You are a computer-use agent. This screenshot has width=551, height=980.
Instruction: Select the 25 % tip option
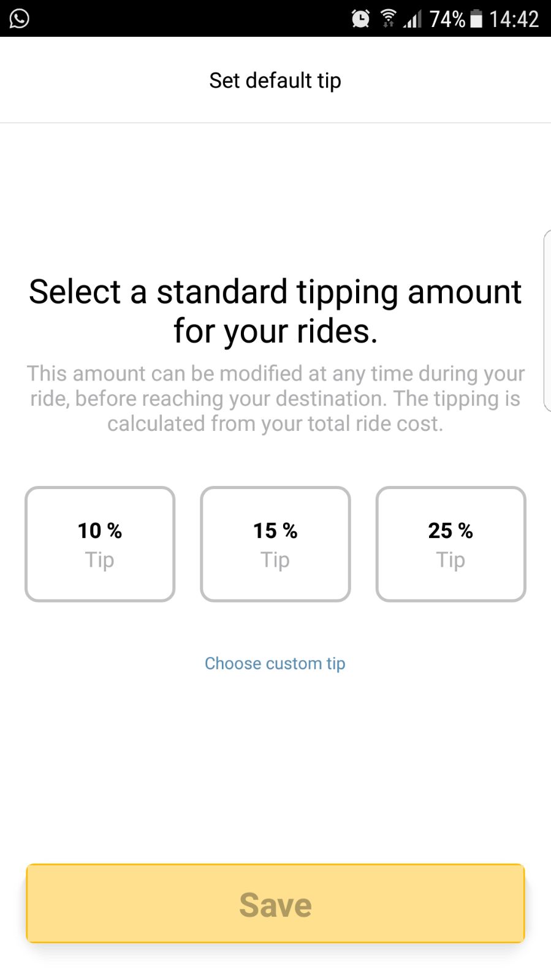point(450,544)
